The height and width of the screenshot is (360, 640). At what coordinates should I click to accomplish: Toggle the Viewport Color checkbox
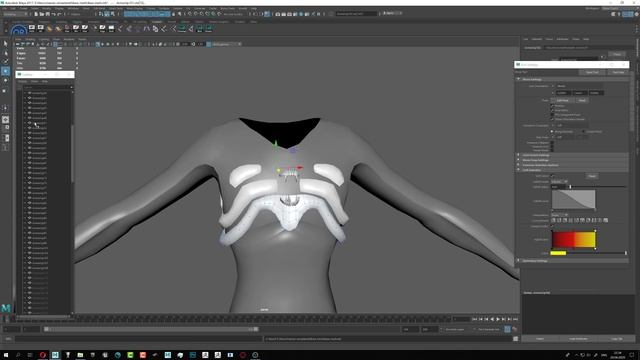[552, 226]
